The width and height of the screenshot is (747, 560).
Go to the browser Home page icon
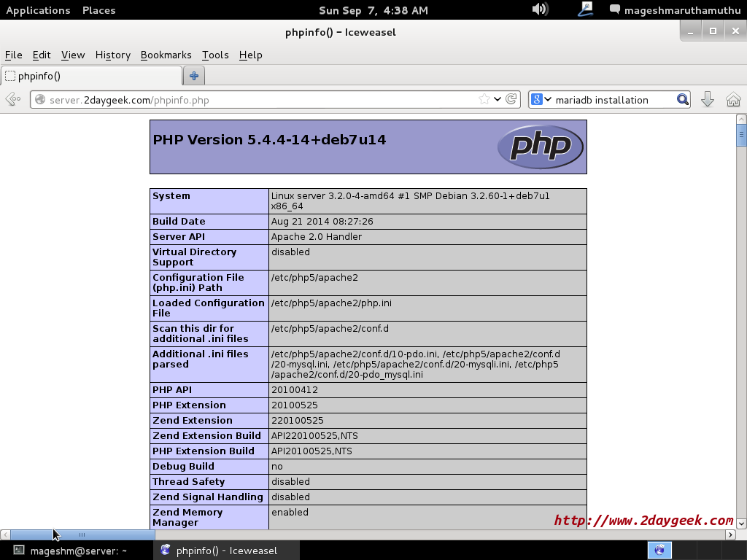733,100
